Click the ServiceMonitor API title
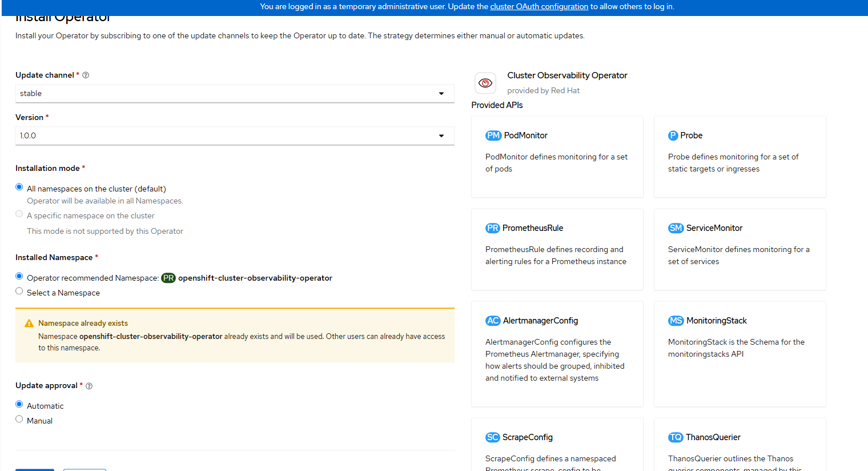Image resolution: width=868 pixels, height=471 pixels. (x=714, y=228)
